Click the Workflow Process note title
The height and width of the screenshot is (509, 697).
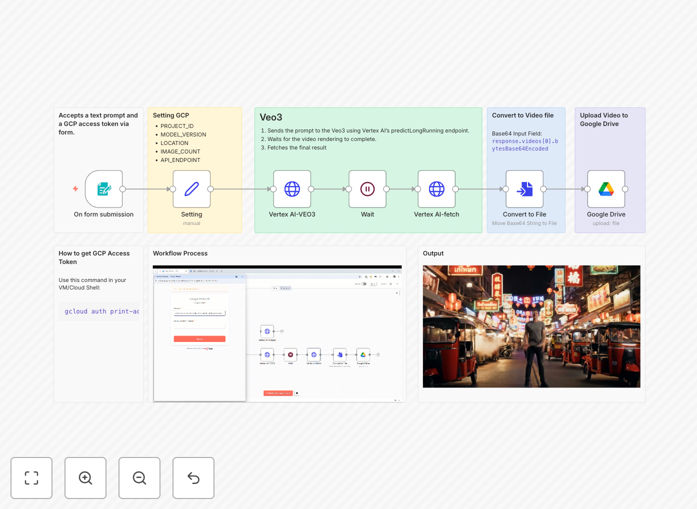pyautogui.click(x=180, y=253)
